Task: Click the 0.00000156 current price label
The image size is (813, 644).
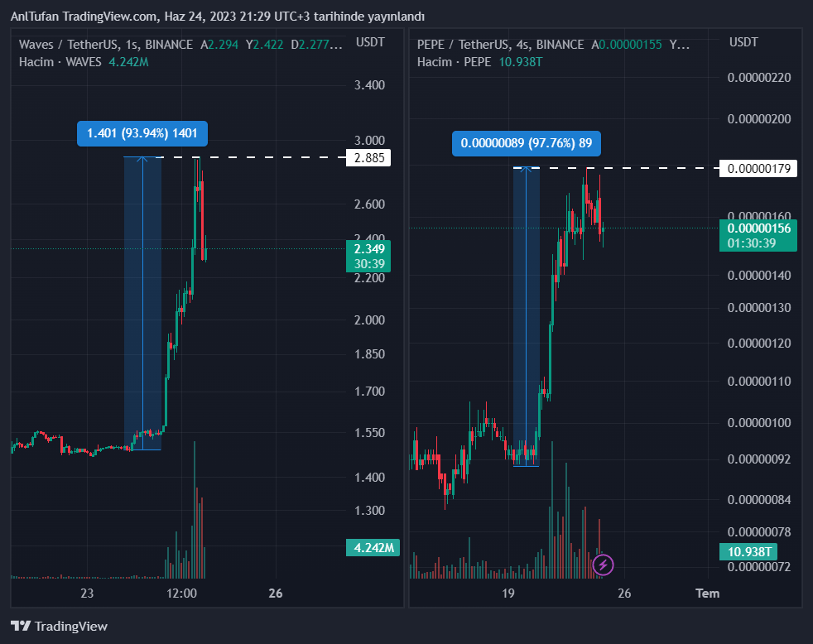Action: tap(757, 228)
